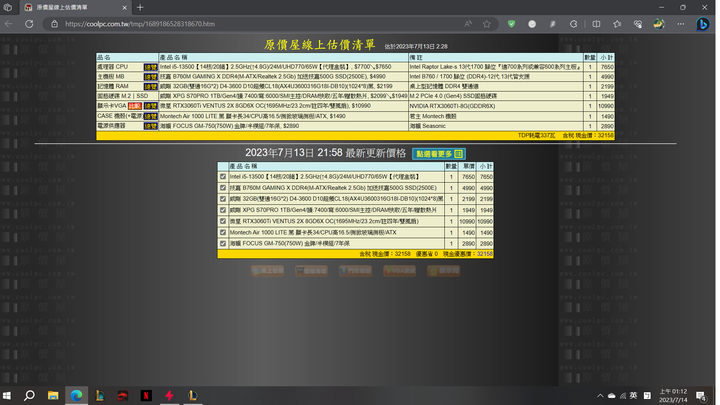Viewport: 720px width, 405px height.
Task: Uncheck the B760M GAMING X checkbox
Action: [x=223, y=187]
